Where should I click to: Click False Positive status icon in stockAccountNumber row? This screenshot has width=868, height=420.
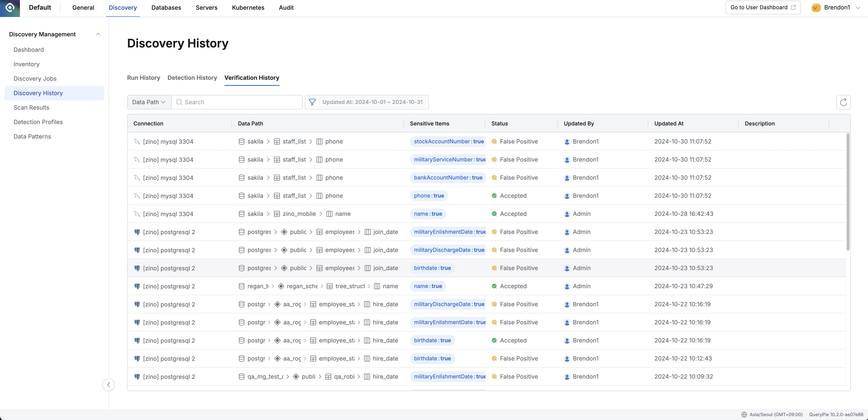pyautogui.click(x=494, y=142)
